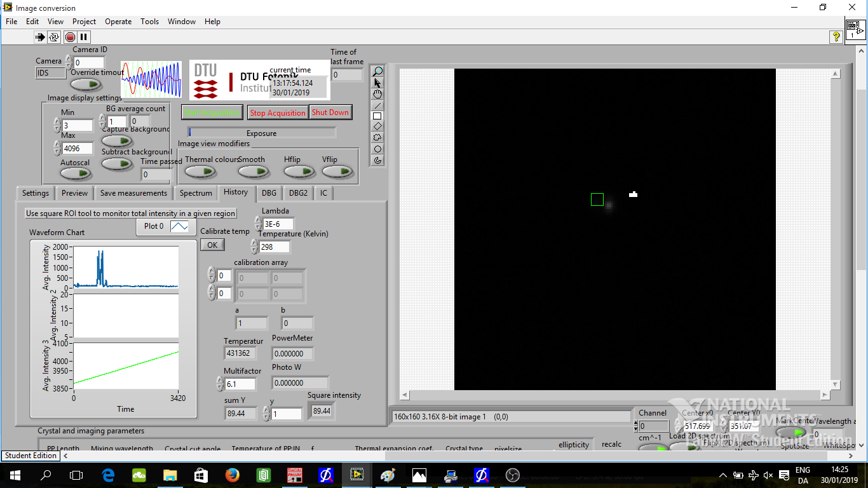Click the Start Acquisition button

pos(212,112)
